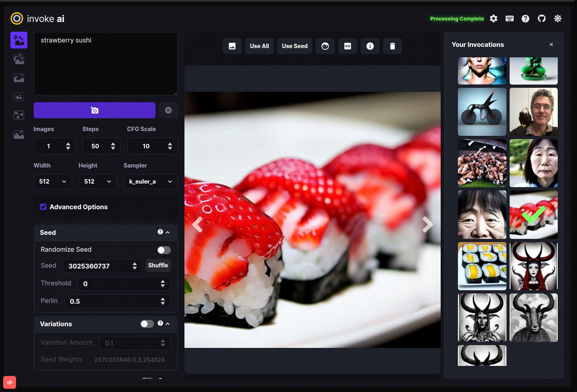This screenshot has width=577, height=392.
Task: Click the main strawberry sushi image
Action: click(312, 220)
